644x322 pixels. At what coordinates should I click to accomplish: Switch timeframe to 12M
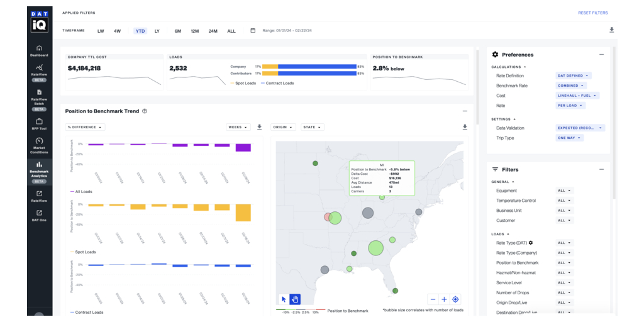click(x=195, y=31)
